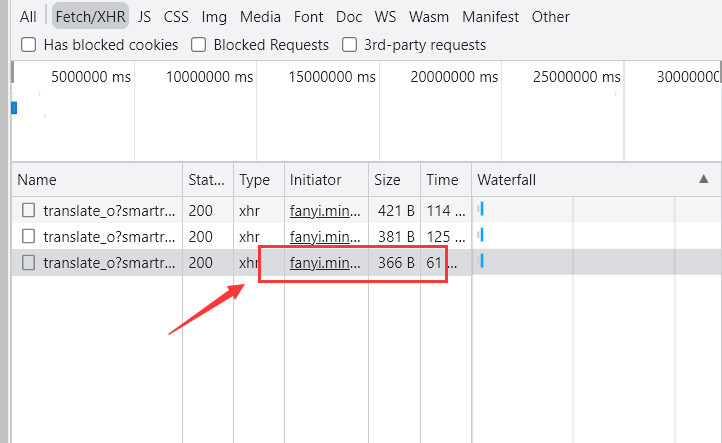The width and height of the screenshot is (722, 443).
Task: Select the second translate_o request
Action: 109,237
